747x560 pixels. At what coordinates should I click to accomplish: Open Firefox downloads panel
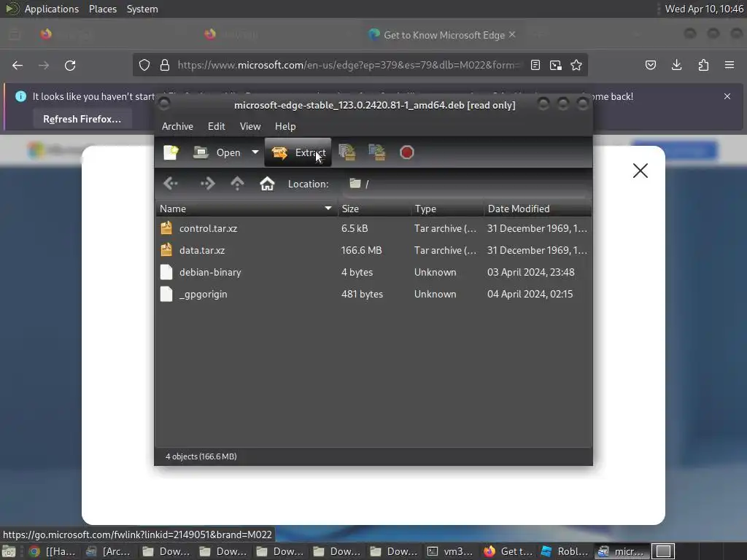pyautogui.click(x=676, y=65)
